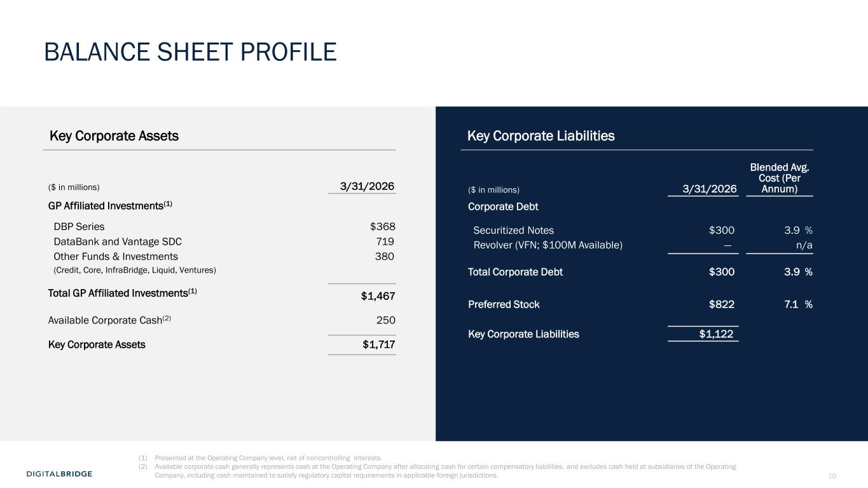Click the DBP Series row label
This screenshot has height=488, width=868.
coord(79,227)
